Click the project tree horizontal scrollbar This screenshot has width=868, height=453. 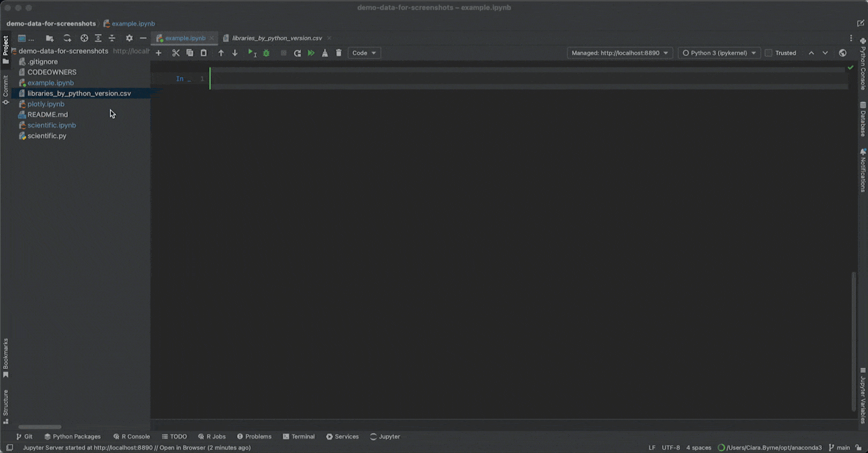40,427
